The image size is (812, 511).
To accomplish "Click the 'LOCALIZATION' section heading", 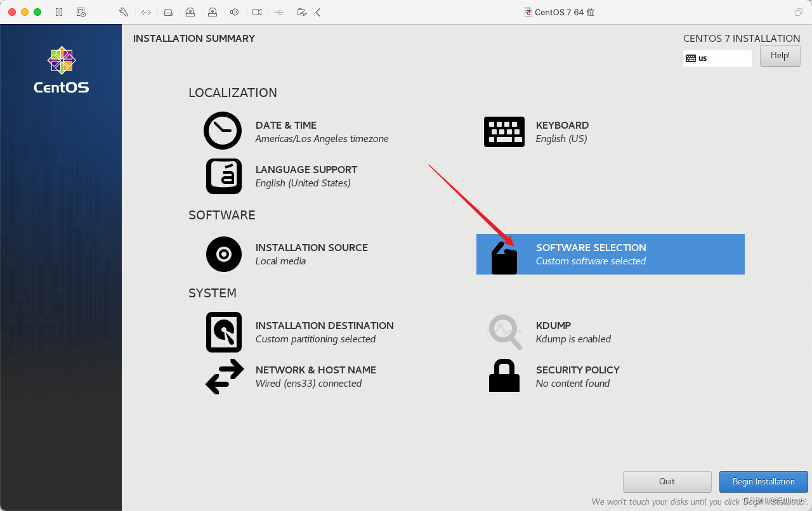I will 233,93.
